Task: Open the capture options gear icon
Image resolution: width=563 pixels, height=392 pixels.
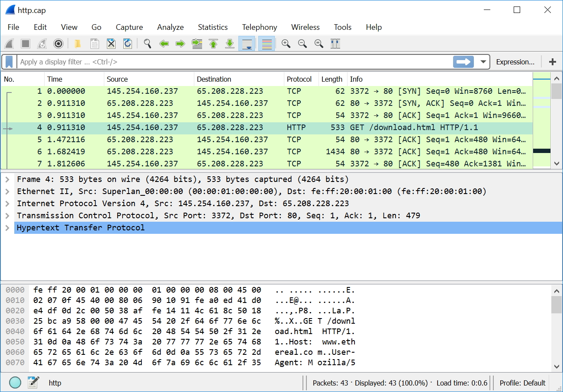Action: (58, 44)
